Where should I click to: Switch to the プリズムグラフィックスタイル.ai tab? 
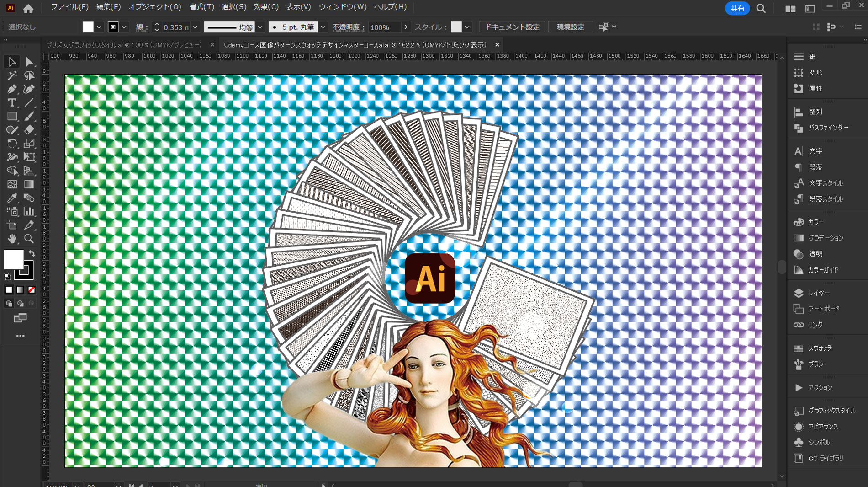(124, 45)
